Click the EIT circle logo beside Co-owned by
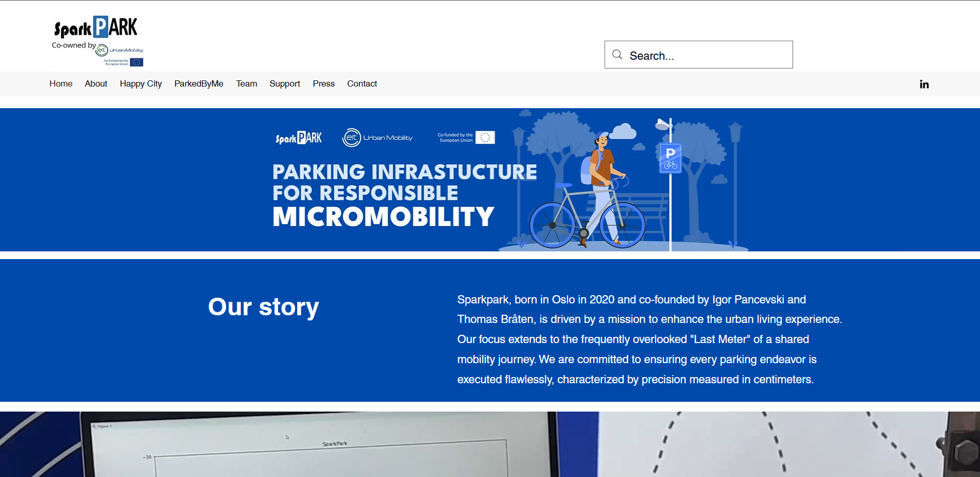The width and height of the screenshot is (980, 477). (102, 50)
